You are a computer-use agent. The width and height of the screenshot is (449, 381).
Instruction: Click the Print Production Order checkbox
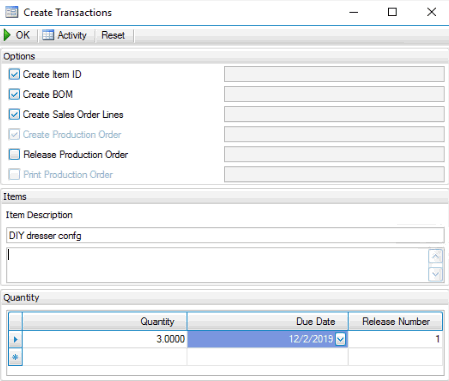[x=14, y=174]
